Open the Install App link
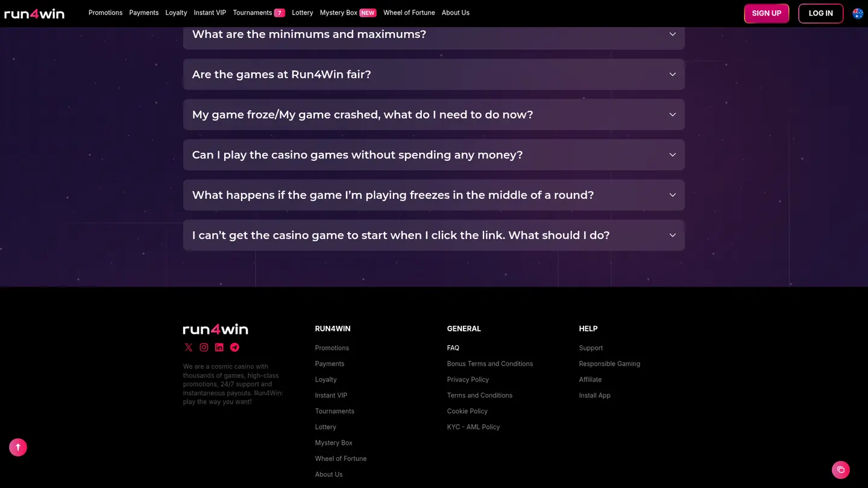 (x=595, y=395)
